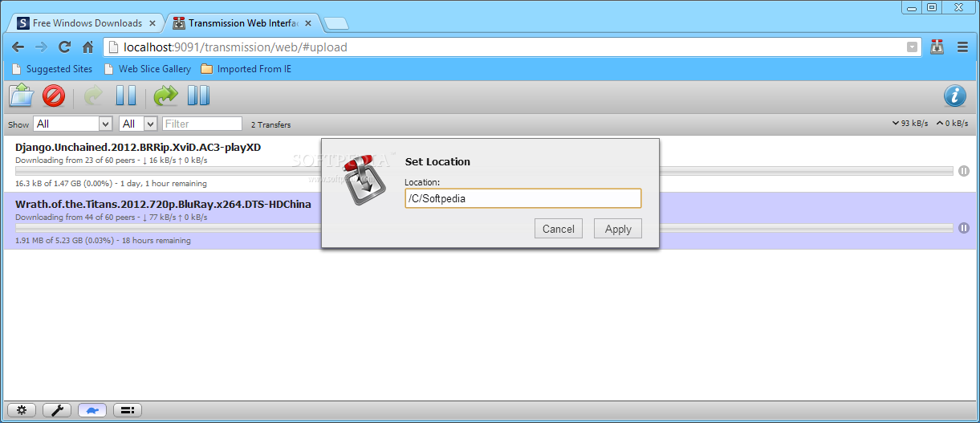Close the Transmission Web Interface tab
This screenshot has height=423, width=980.
point(308,23)
